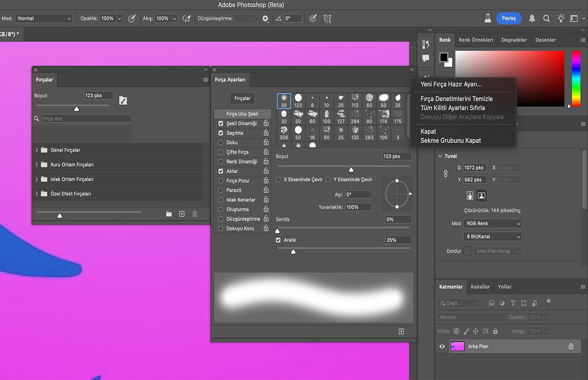588x380 pixels.
Task: Open the notifications bell icon
Action: (x=532, y=18)
